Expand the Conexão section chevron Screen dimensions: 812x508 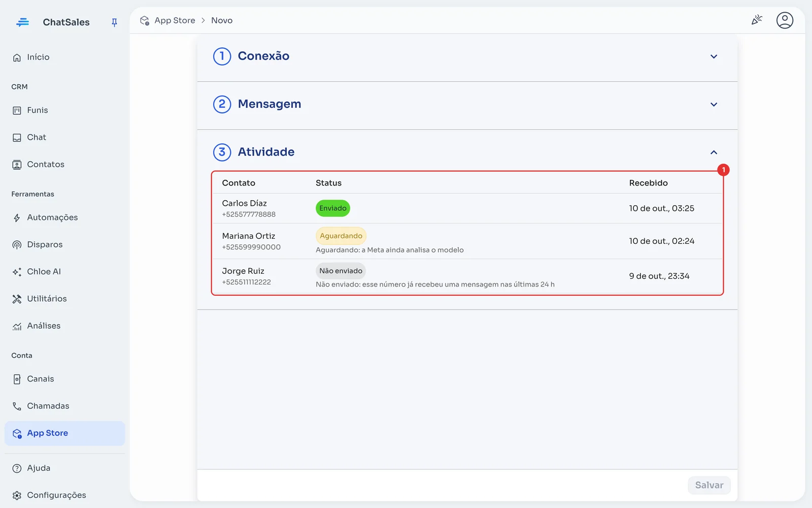pyautogui.click(x=714, y=56)
